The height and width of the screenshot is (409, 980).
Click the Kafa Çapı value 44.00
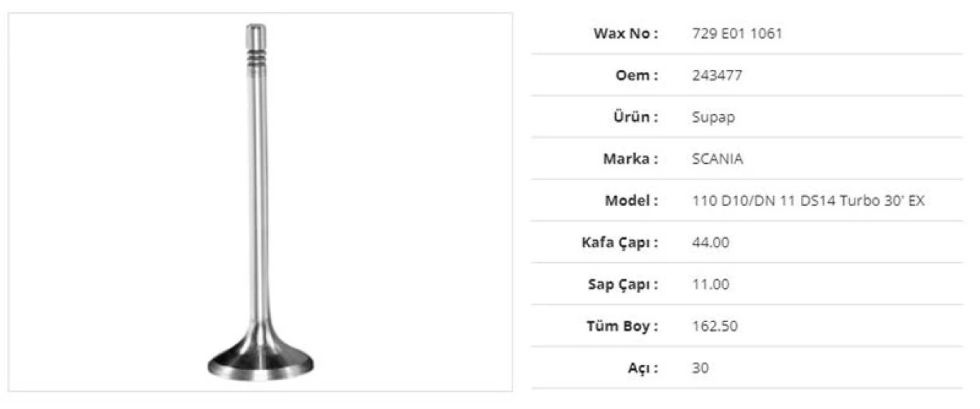point(711,242)
